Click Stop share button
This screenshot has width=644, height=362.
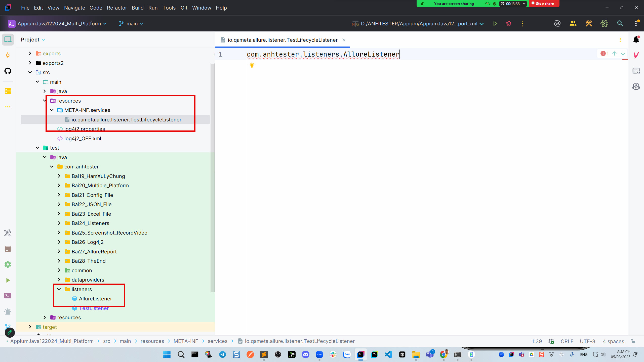(544, 4)
